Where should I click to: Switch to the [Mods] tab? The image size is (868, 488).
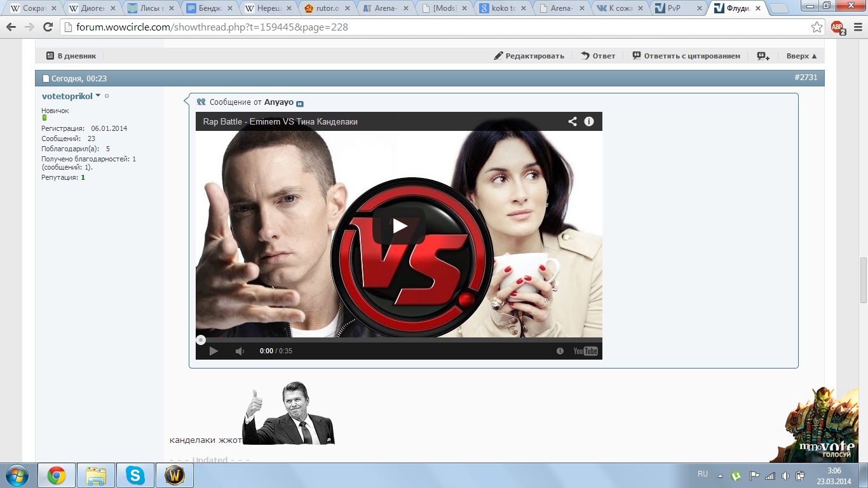444,9
